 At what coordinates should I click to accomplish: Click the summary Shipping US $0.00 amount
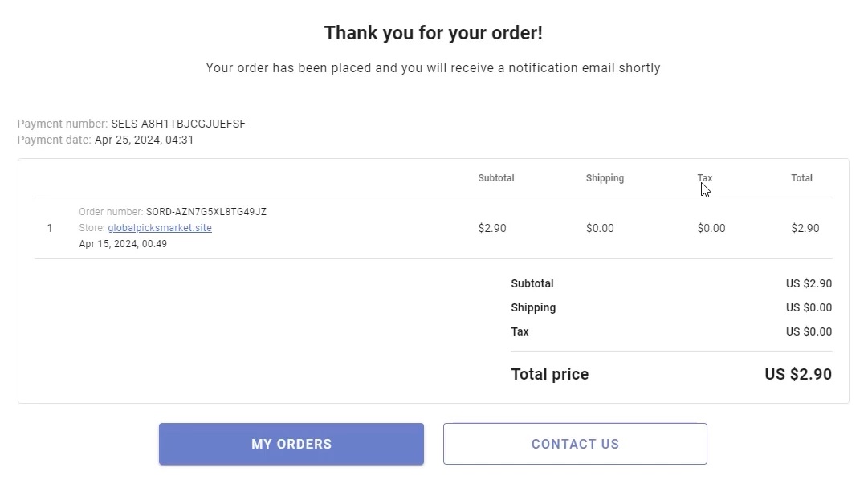coord(809,307)
